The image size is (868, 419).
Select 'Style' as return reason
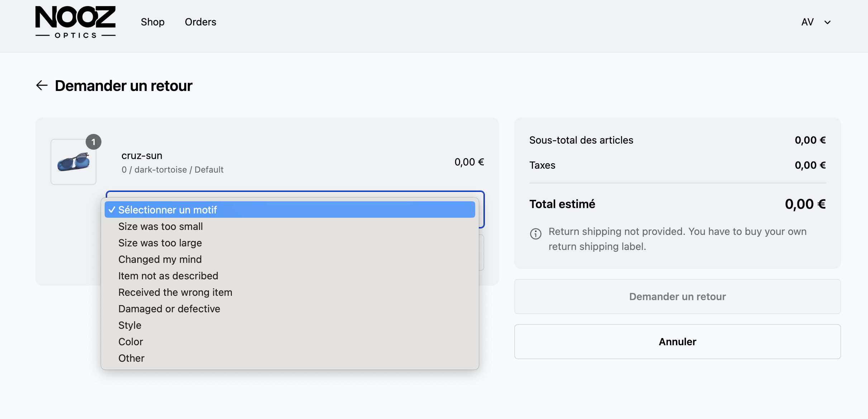point(130,325)
